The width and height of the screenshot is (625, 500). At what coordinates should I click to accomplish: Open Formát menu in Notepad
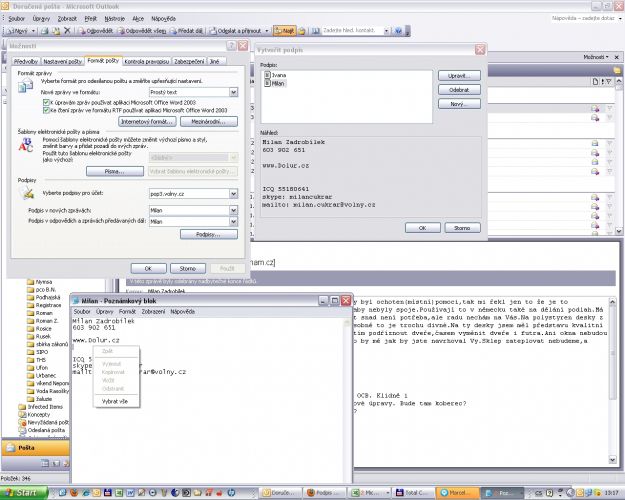tap(127, 312)
